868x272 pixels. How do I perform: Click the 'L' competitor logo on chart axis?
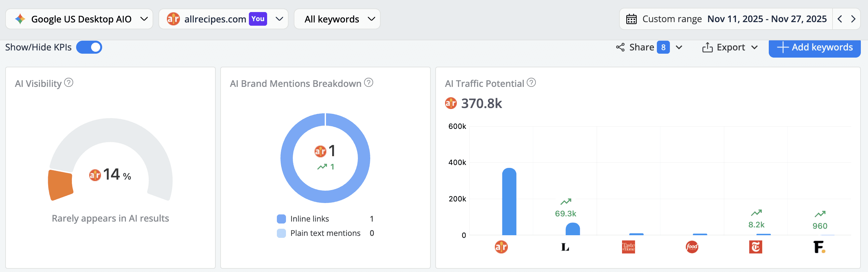pos(565,247)
